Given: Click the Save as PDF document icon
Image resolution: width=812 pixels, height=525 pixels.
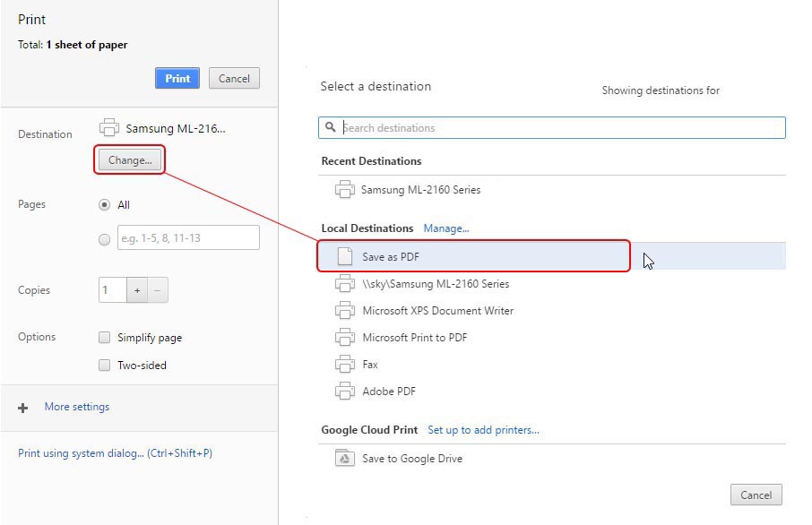Looking at the screenshot, I should (x=344, y=257).
